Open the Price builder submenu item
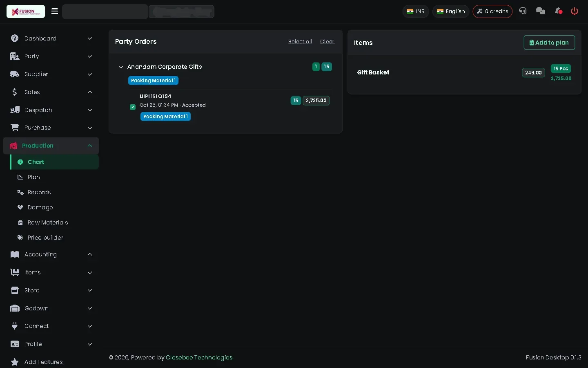This screenshot has width=588, height=368. pyautogui.click(x=54, y=238)
